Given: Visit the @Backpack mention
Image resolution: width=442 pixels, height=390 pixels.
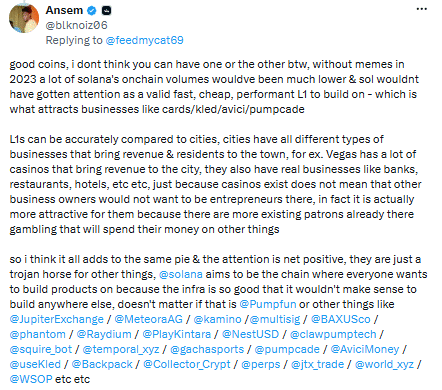Looking at the screenshot, I should (x=102, y=364).
